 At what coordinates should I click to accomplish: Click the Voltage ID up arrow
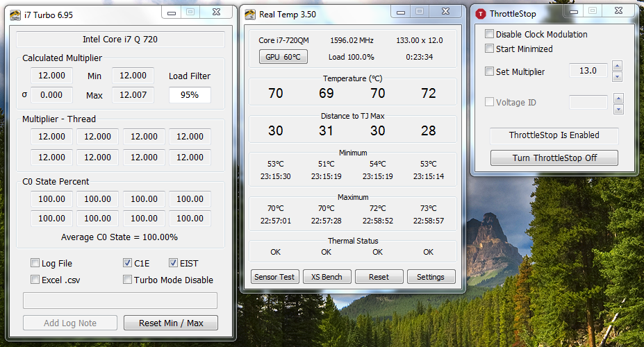coord(618,99)
